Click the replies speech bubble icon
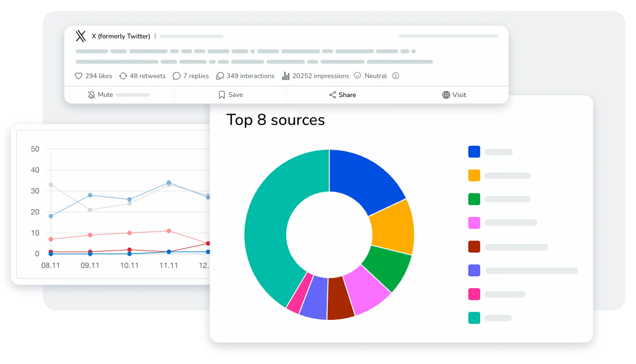Viewport: 636px width, 364px height. click(x=177, y=76)
